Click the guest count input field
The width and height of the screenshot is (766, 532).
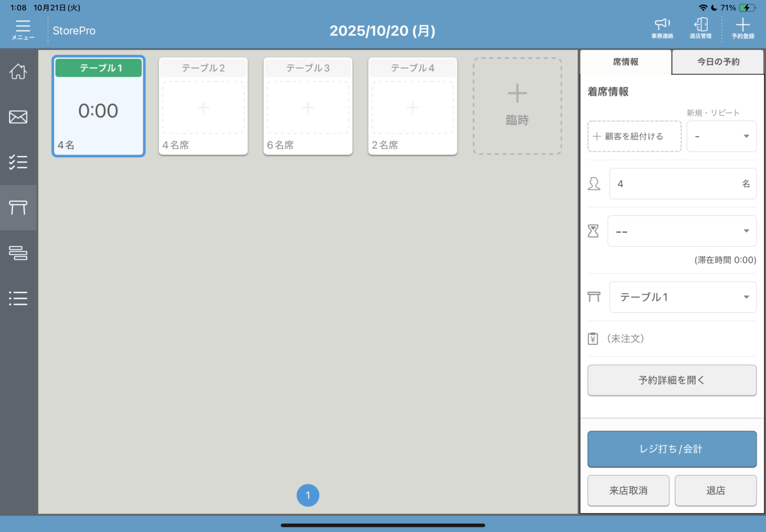[x=677, y=184]
